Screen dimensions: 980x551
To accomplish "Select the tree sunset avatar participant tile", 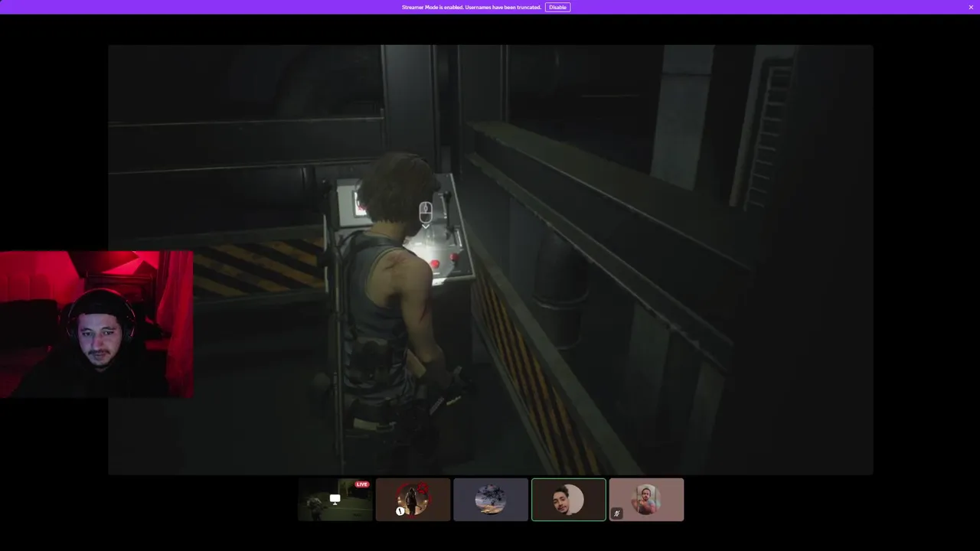I will click(491, 500).
